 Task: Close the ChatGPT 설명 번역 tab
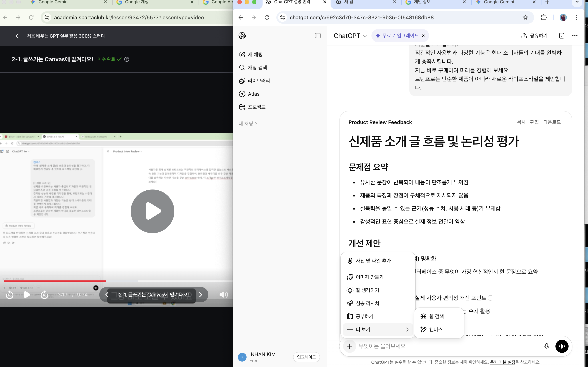coord(325,2)
